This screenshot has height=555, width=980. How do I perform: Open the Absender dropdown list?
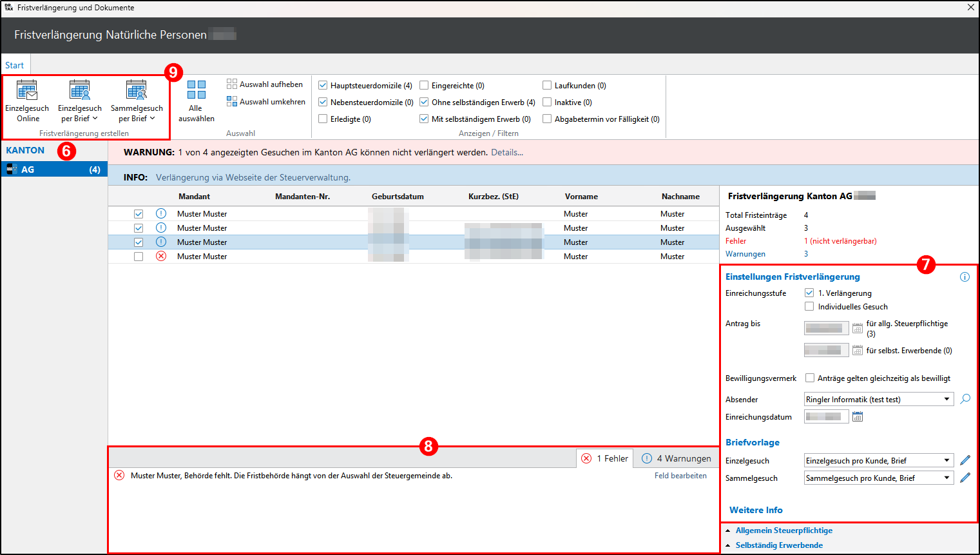pos(946,400)
